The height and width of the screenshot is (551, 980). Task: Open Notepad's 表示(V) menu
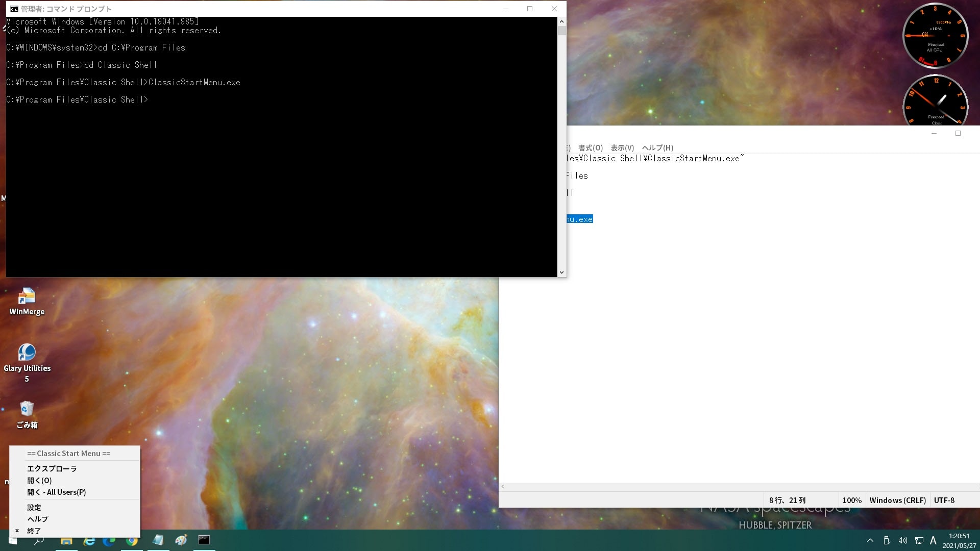coord(622,147)
